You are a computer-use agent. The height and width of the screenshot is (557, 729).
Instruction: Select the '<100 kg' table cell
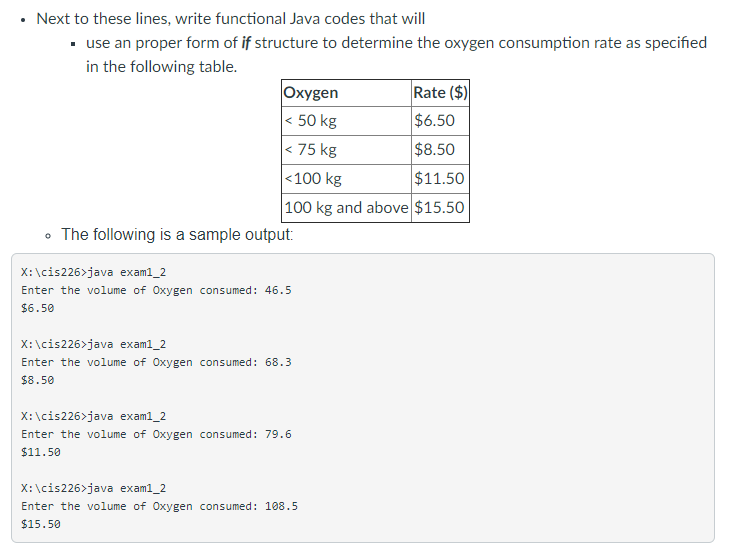[346, 179]
